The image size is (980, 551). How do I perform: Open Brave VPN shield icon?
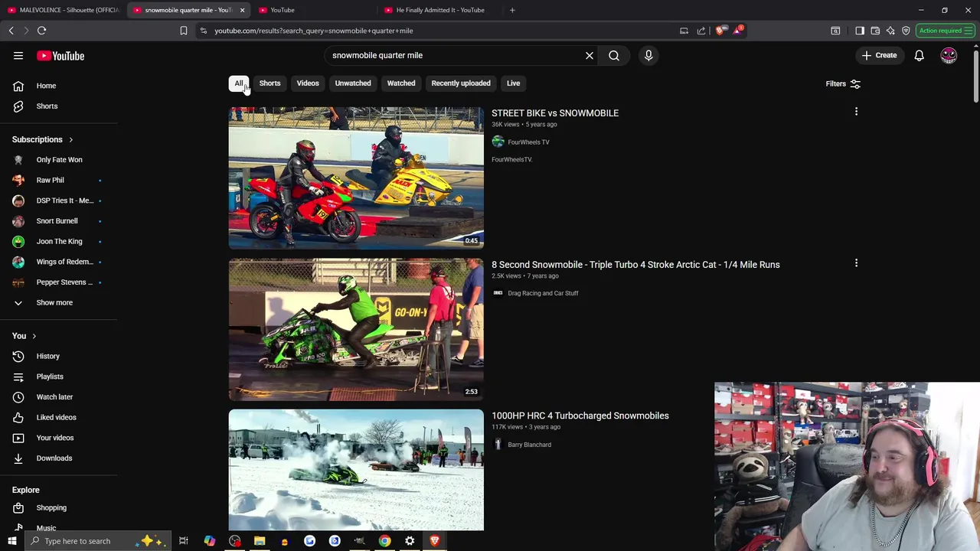click(906, 31)
